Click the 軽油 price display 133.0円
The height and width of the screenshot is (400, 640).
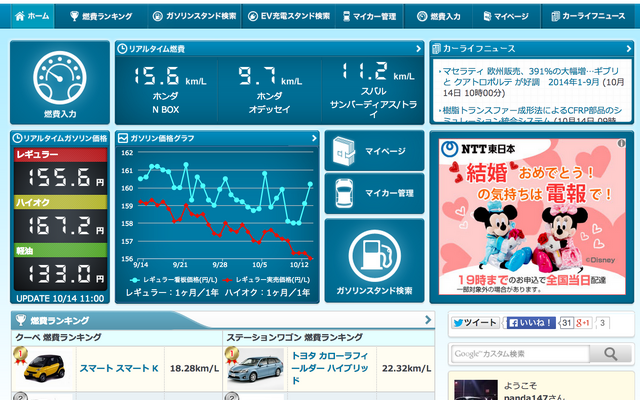[60, 273]
